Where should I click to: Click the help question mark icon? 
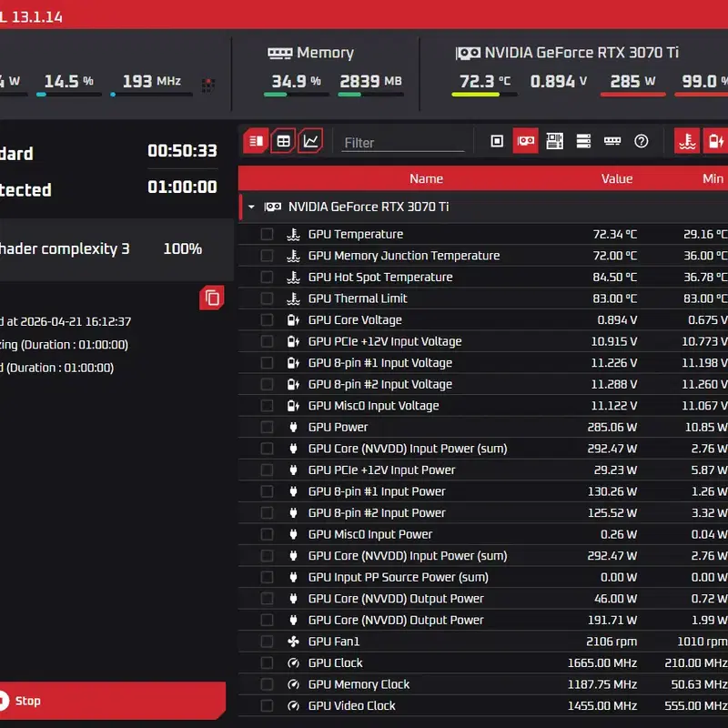click(x=642, y=141)
